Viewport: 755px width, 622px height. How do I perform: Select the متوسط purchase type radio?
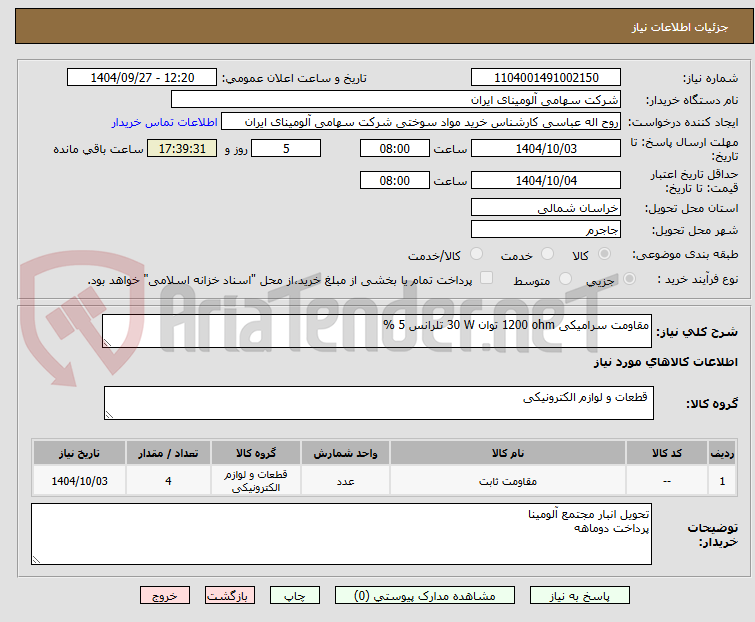[x=565, y=279]
